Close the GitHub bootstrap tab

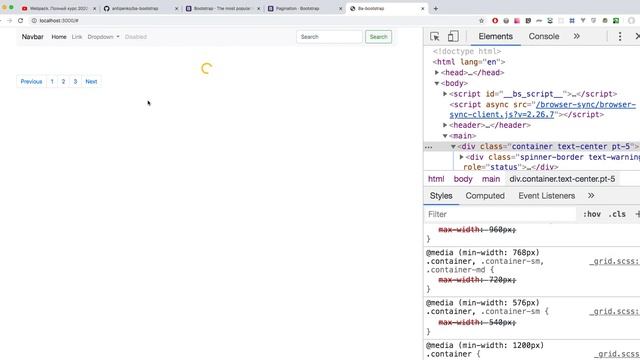click(176, 8)
